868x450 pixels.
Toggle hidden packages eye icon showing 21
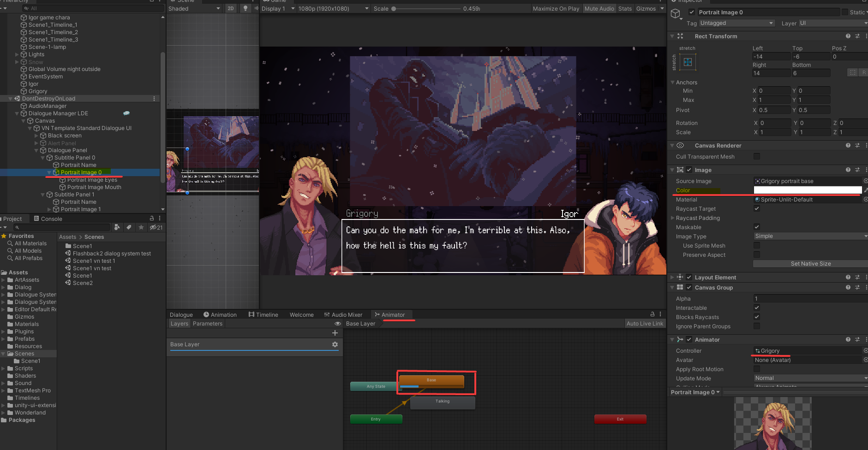156,227
